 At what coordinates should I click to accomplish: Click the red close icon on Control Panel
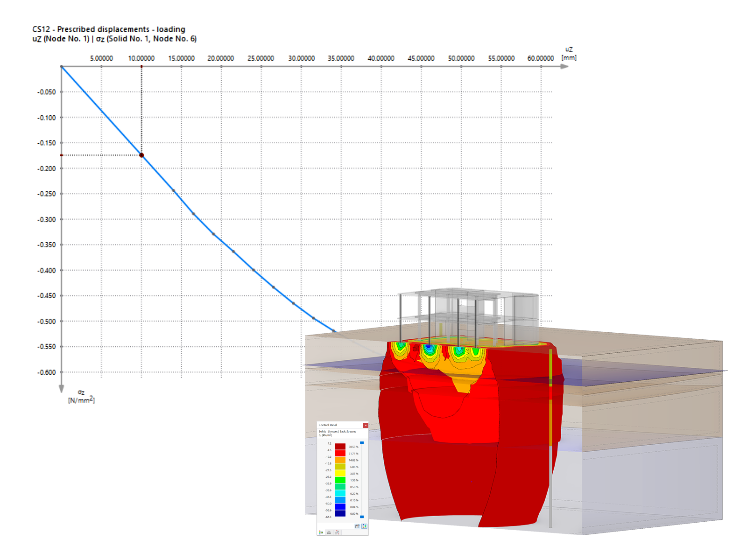tap(366, 425)
